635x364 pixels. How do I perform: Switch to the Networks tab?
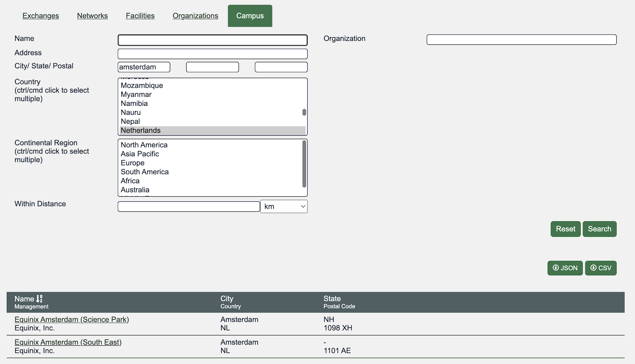pos(92,16)
